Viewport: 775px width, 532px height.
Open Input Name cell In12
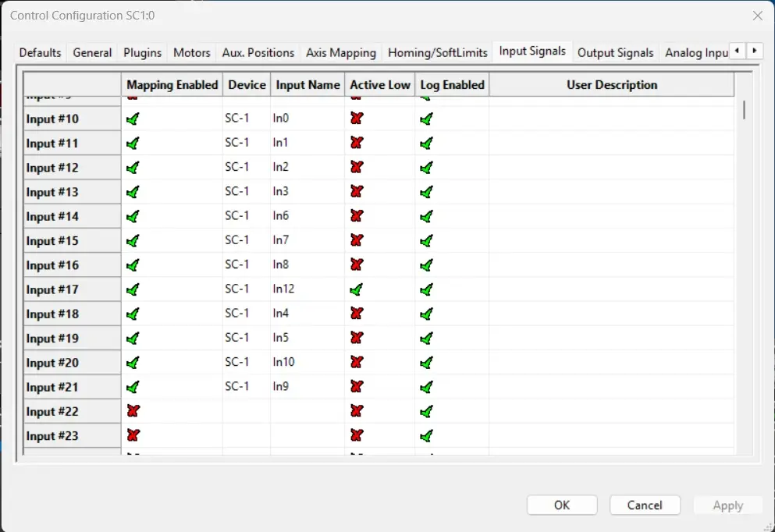pyautogui.click(x=308, y=289)
